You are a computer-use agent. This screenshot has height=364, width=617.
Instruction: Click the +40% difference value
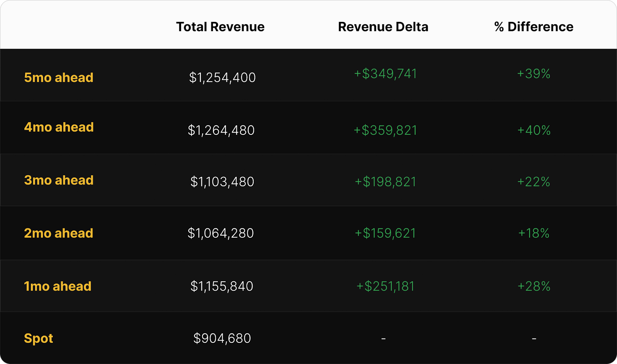pyautogui.click(x=534, y=130)
